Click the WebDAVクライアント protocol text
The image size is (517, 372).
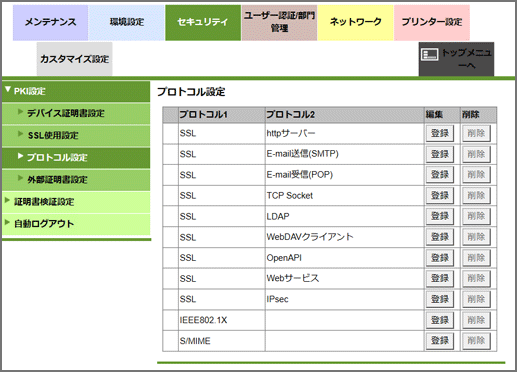click(310, 237)
